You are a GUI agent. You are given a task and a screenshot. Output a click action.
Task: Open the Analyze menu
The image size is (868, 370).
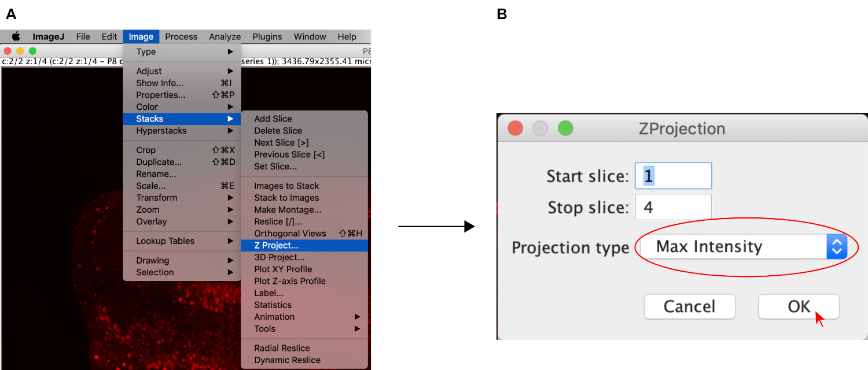point(225,36)
